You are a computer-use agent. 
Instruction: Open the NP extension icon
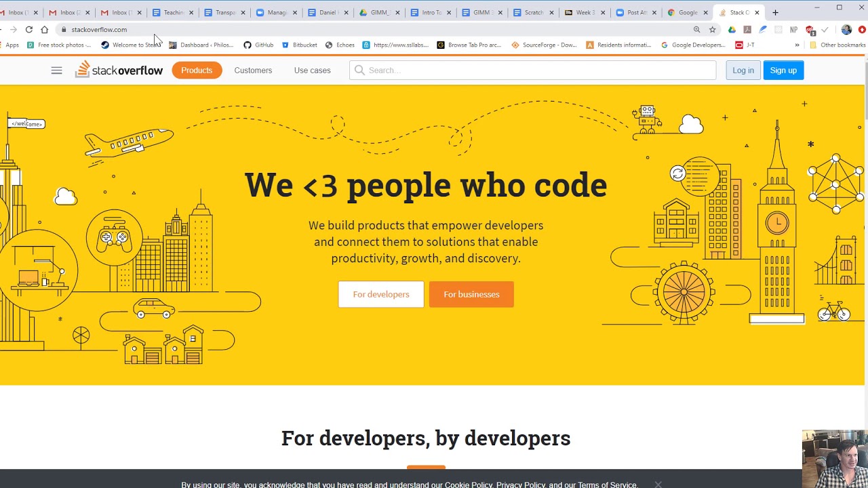[x=793, y=30]
